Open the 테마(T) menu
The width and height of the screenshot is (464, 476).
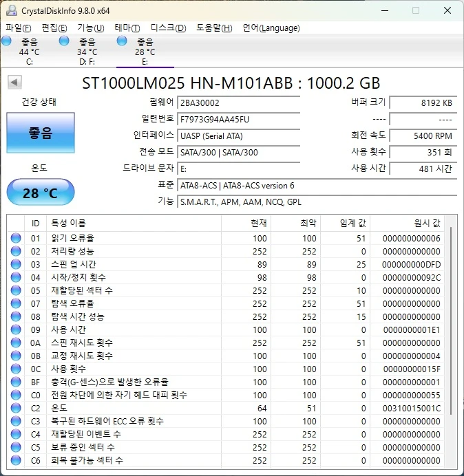(127, 28)
